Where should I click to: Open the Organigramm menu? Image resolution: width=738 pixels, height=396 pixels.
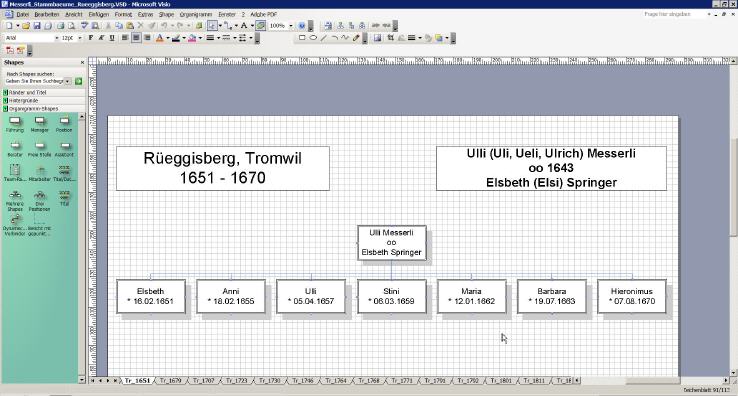(196, 15)
